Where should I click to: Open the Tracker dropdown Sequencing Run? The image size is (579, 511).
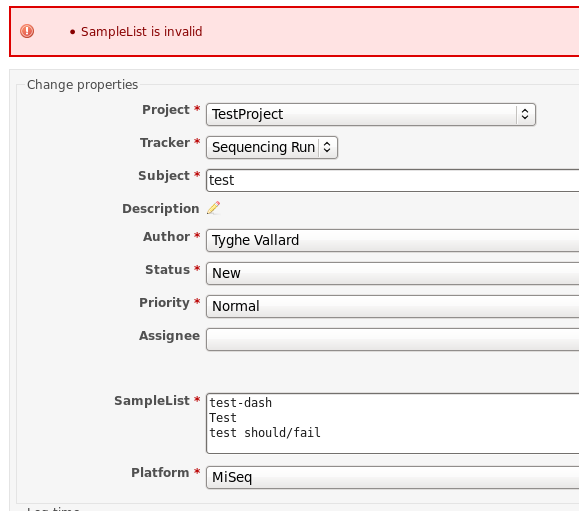click(272, 147)
